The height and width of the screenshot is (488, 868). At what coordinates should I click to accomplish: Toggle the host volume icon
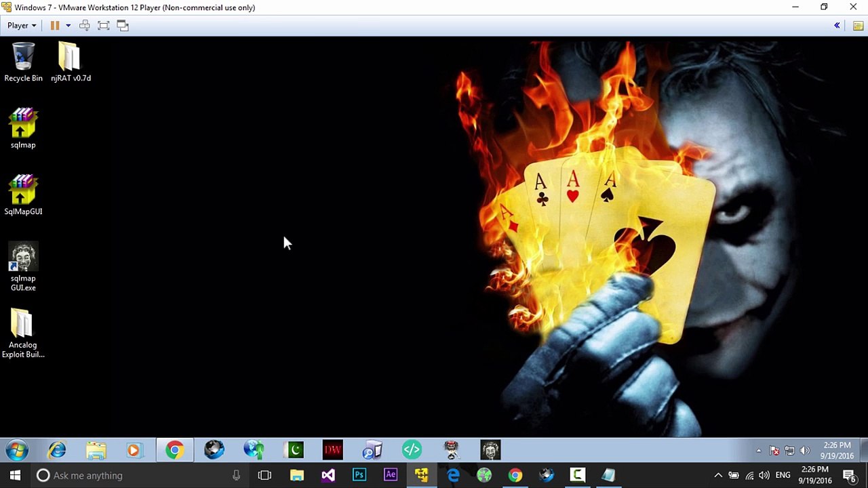click(764, 475)
